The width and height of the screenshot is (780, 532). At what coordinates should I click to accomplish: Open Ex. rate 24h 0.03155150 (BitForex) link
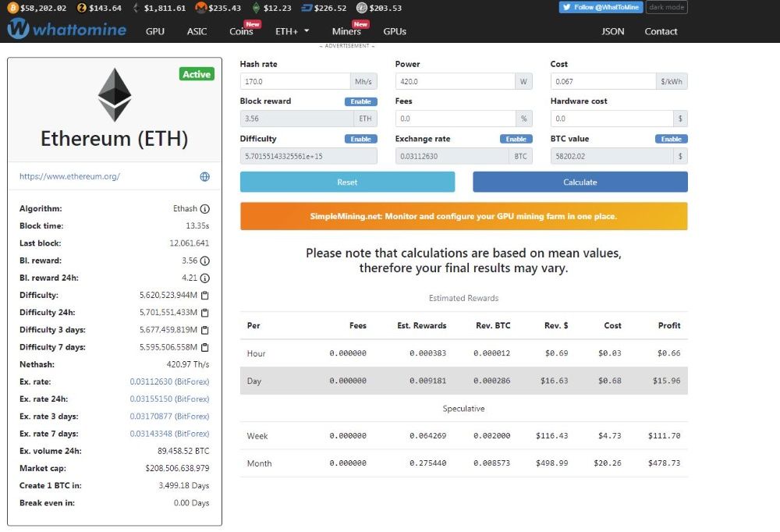click(x=169, y=399)
